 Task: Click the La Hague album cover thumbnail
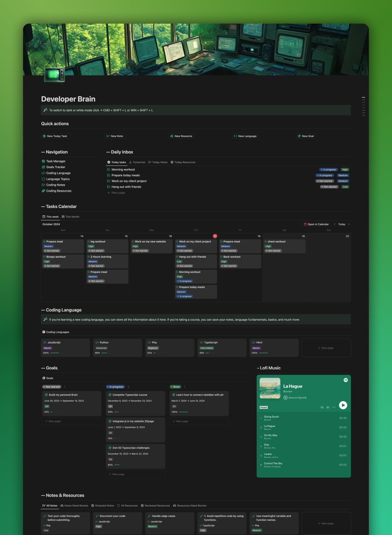click(x=270, y=388)
